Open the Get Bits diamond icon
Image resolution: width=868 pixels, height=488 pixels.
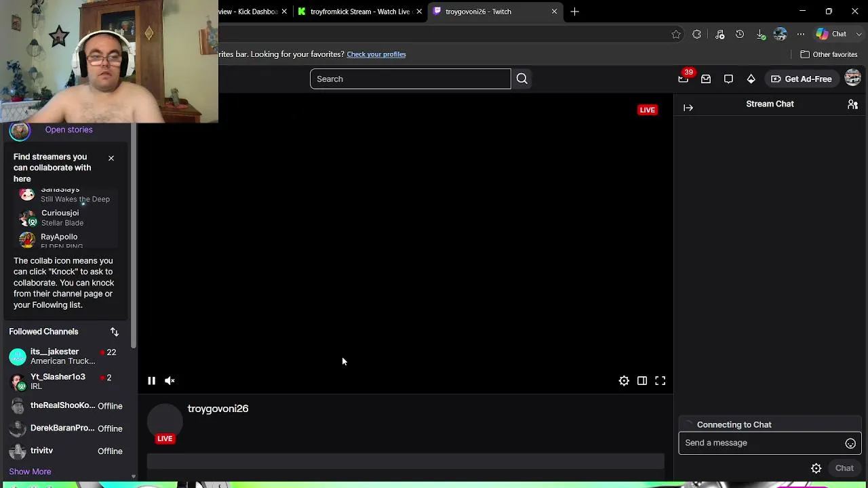coord(751,79)
